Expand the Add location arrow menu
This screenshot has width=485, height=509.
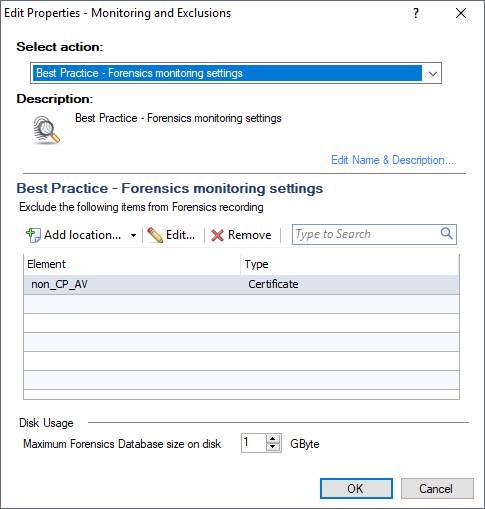[133, 235]
